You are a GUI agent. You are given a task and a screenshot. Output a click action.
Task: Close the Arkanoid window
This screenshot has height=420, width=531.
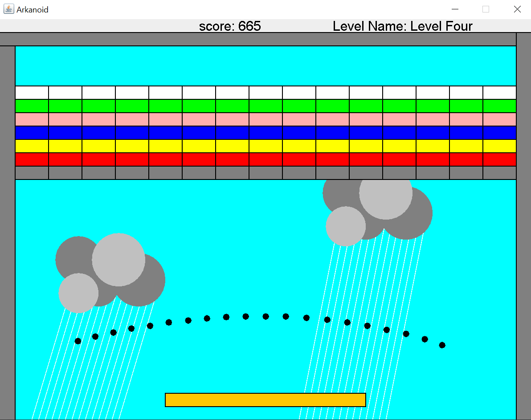(x=517, y=9)
